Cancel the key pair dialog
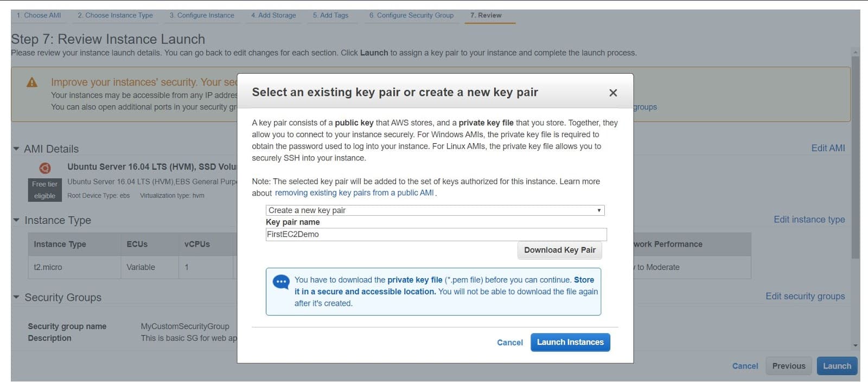 click(x=510, y=343)
